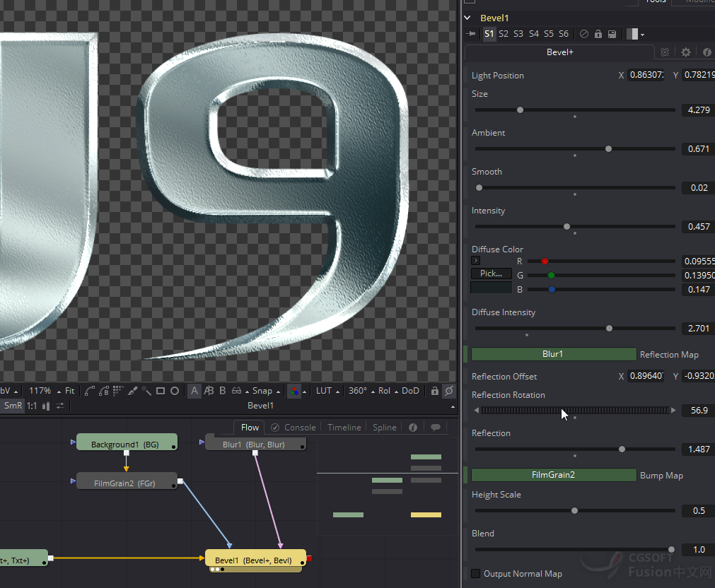
Task: Select the polyline mask tool in viewer toolbar
Action: point(89,391)
